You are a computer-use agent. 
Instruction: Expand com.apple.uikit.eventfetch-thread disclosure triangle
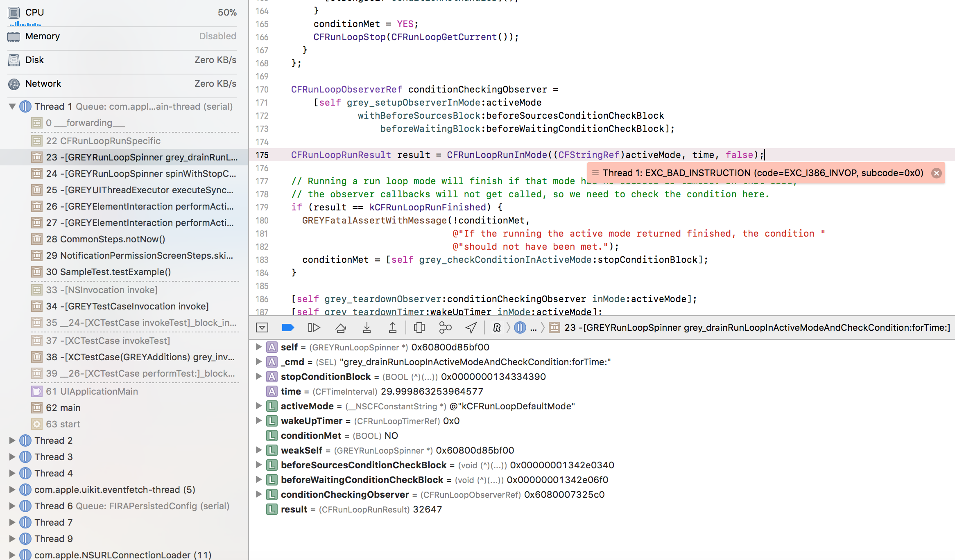point(12,490)
